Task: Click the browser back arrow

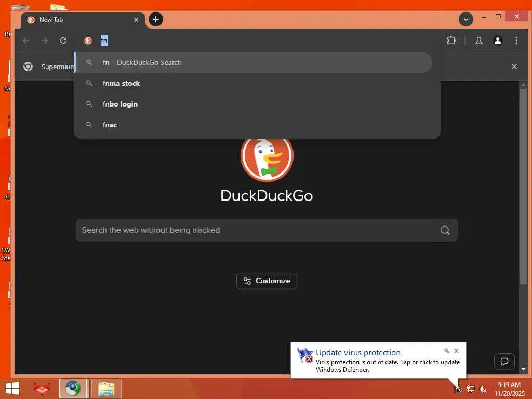Action: pos(26,41)
